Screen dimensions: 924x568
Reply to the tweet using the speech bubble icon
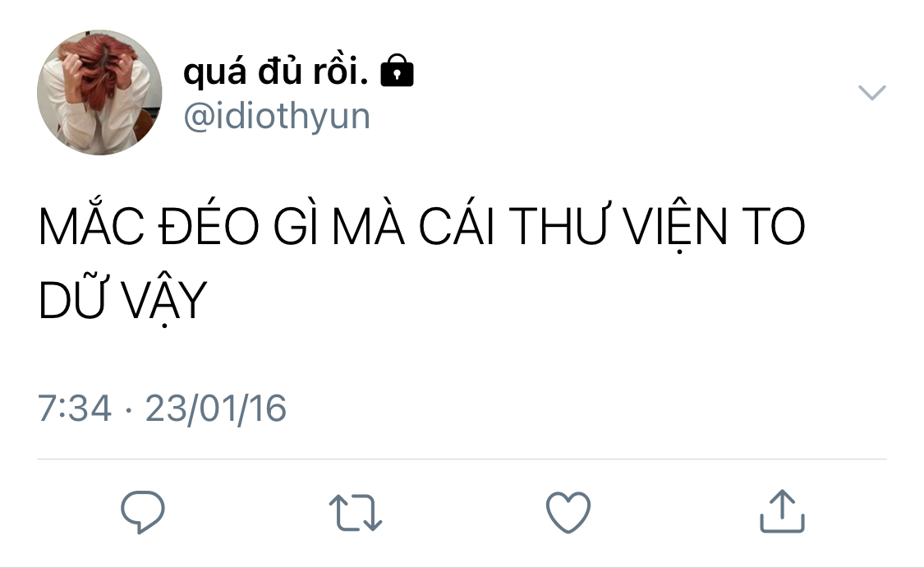143,512
